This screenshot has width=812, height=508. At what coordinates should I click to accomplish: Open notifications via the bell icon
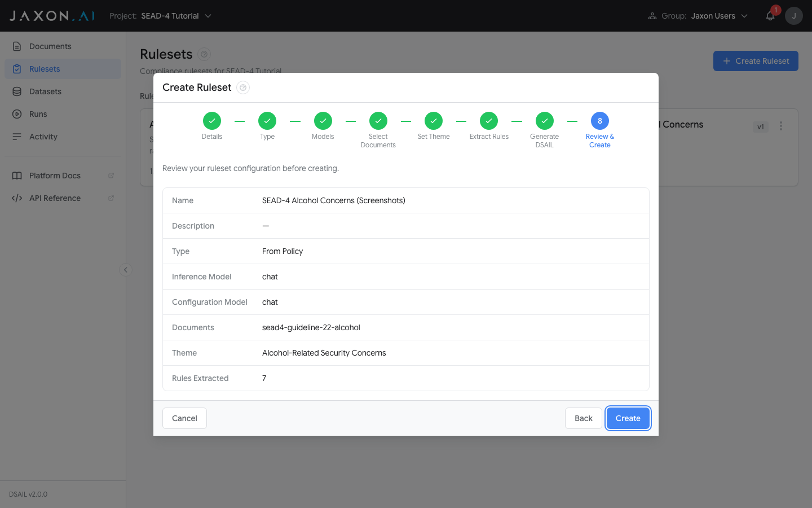tap(770, 16)
